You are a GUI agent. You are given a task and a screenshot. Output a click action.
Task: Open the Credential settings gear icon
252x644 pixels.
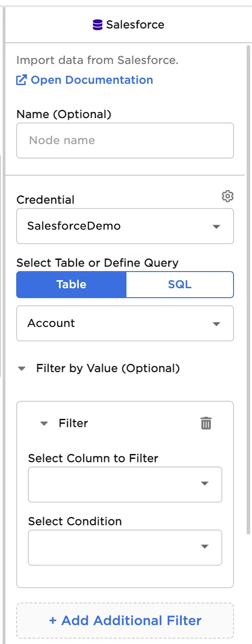click(228, 196)
